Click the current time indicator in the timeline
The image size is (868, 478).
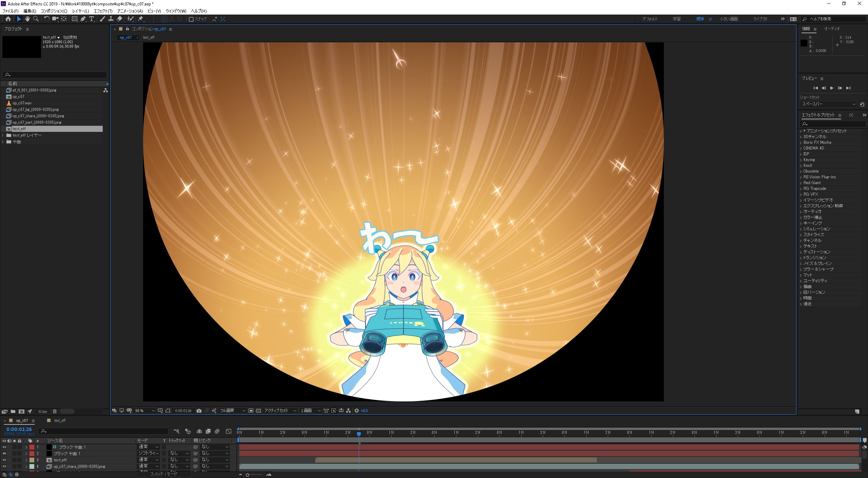(359, 434)
